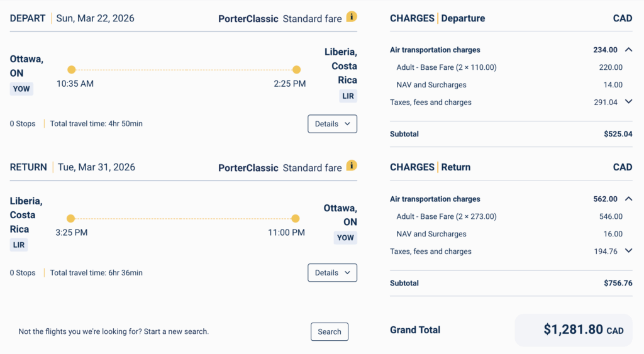Expand return Taxes, fees and charges
644x354 pixels.
tap(628, 251)
